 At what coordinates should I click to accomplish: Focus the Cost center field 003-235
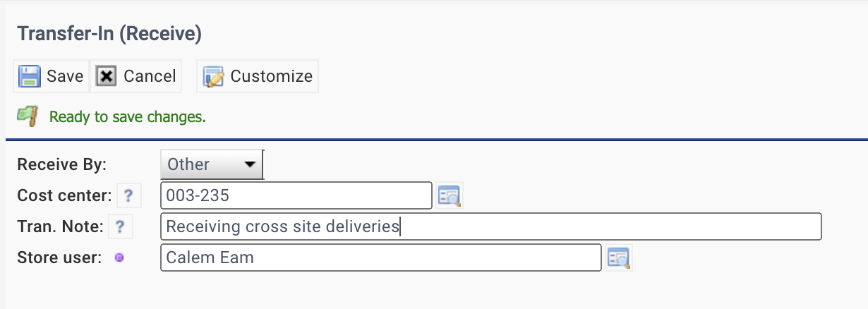tap(296, 195)
